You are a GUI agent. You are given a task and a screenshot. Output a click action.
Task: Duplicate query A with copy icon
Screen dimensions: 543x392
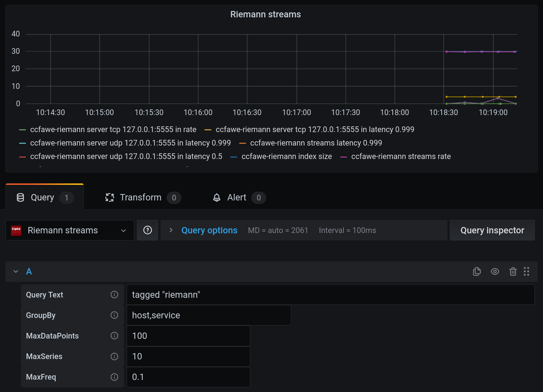point(477,272)
